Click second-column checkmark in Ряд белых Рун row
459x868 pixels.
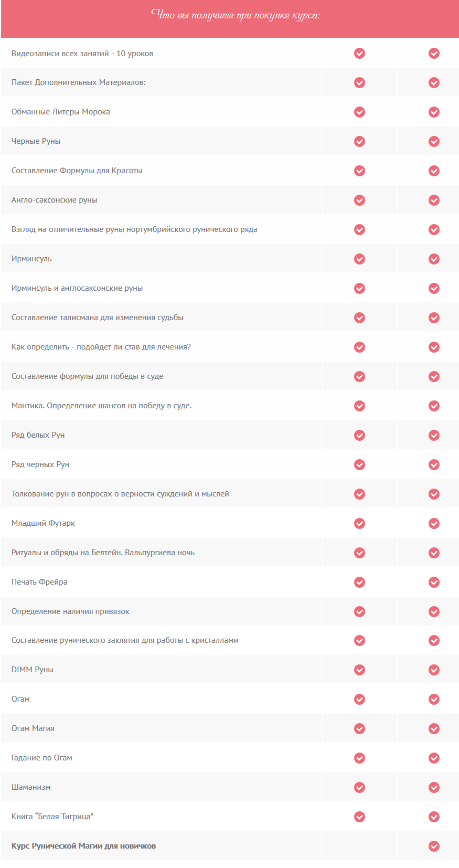tap(434, 436)
